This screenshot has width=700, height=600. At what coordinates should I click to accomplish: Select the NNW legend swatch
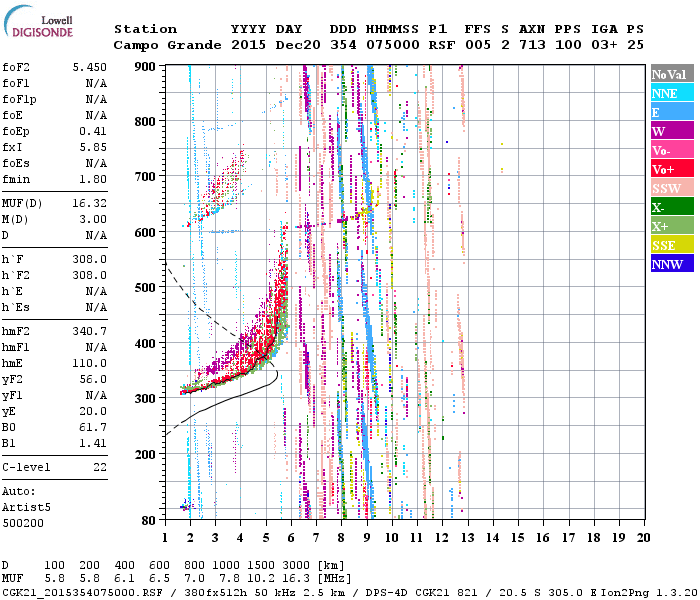coord(672,263)
